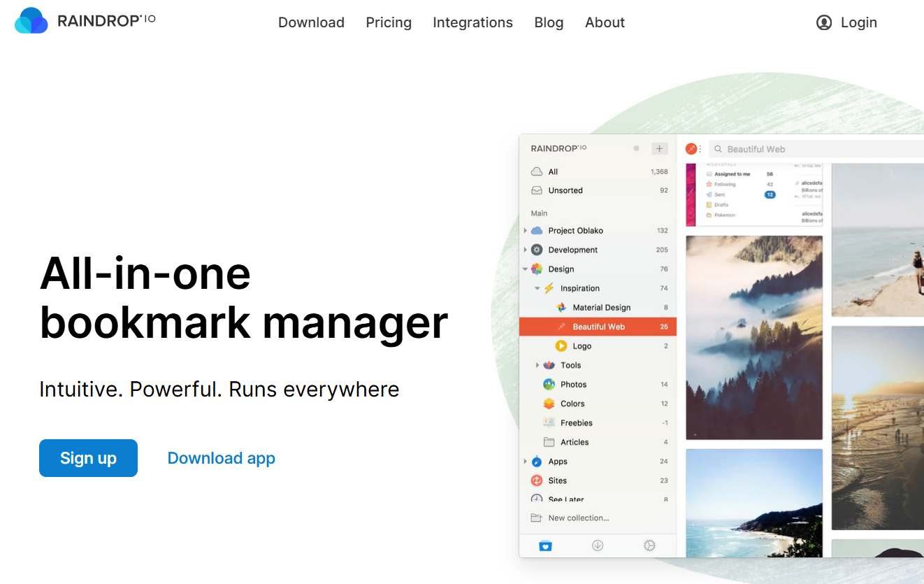924x584 pixels.
Task: Go to the Integrations page
Action: tap(472, 22)
